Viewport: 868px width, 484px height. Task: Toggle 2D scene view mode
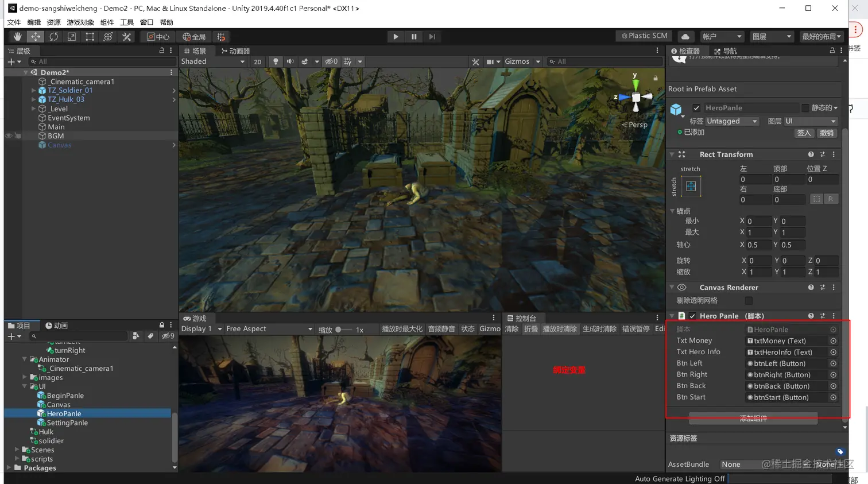point(258,61)
